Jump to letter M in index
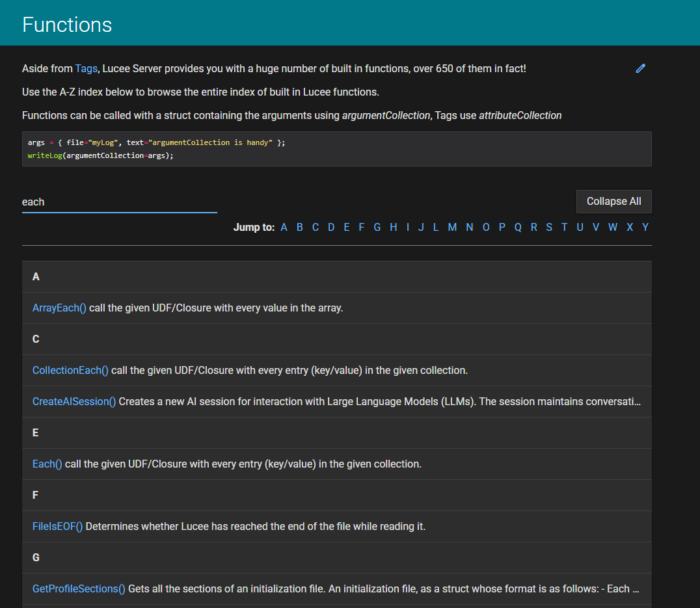Viewport: 700px width, 608px height. pos(452,228)
